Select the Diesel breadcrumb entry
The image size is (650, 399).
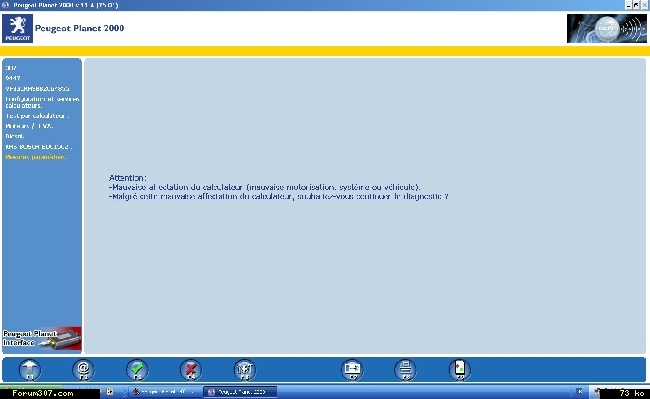tap(15, 136)
